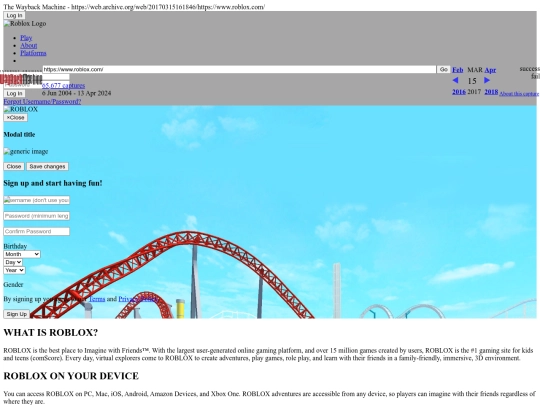Go to the 2018 year link
The width and height of the screenshot is (540, 405).
point(491,92)
